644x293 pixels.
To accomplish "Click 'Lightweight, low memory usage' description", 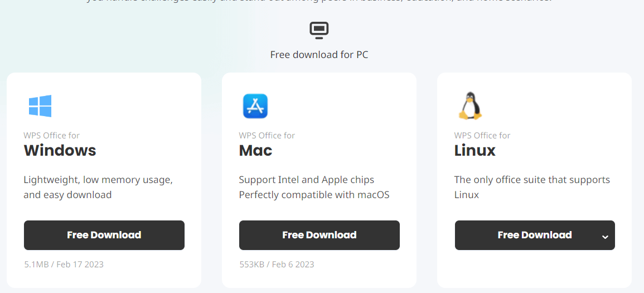I will click(x=98, y=180).
